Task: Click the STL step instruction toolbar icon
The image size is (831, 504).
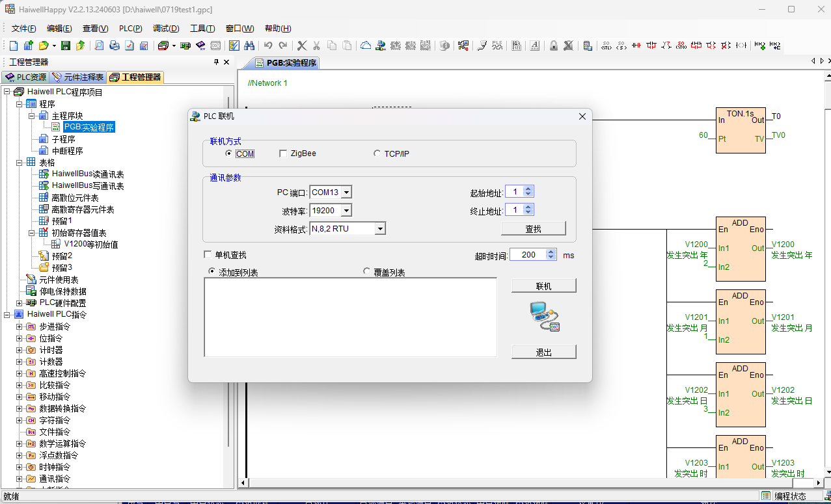Action: [606, 46]
